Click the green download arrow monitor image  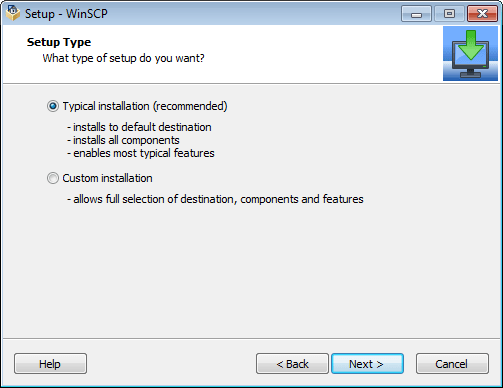(x=470, y=54)
